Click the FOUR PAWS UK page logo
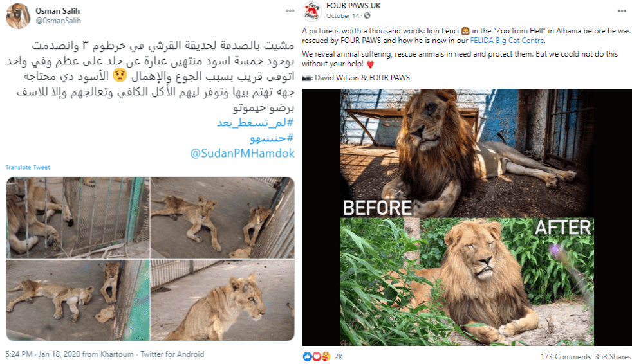The height and width of the screenshot is (364, 632). click(311, 10)
